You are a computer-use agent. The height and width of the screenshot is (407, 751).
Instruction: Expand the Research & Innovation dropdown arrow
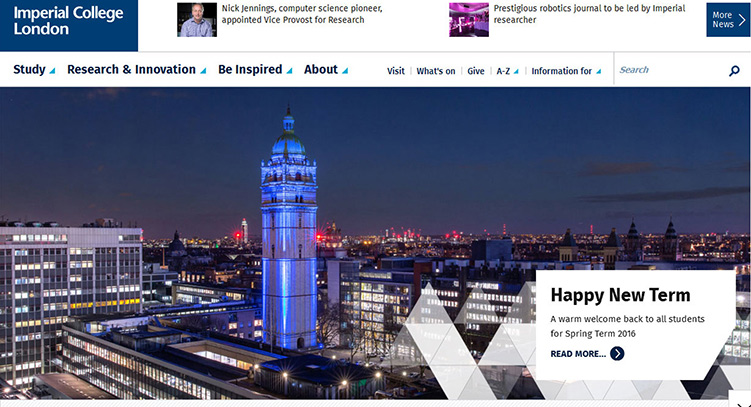203,71
